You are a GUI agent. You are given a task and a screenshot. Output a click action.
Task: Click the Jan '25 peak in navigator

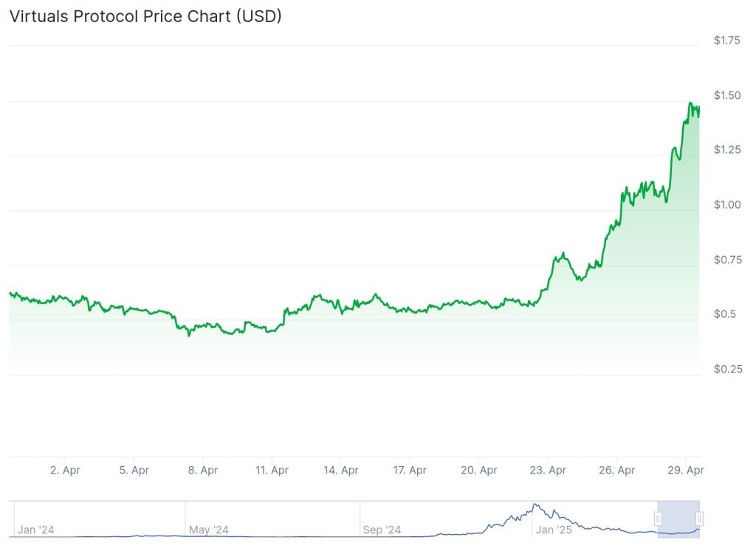(x=536, y=505)
